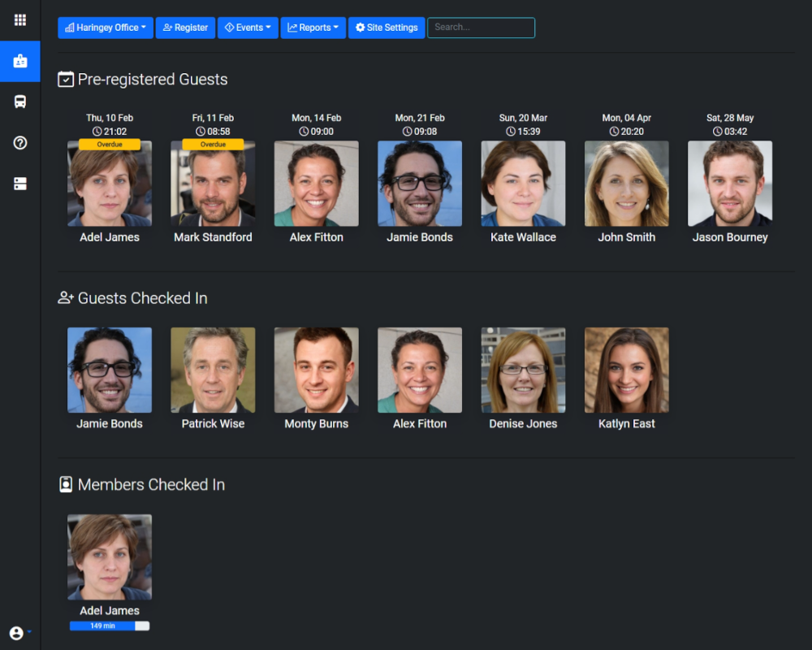This screenshot has width=812, height=650.
Task: Select Jason Bourney's photo
Action: click(730, 184)
